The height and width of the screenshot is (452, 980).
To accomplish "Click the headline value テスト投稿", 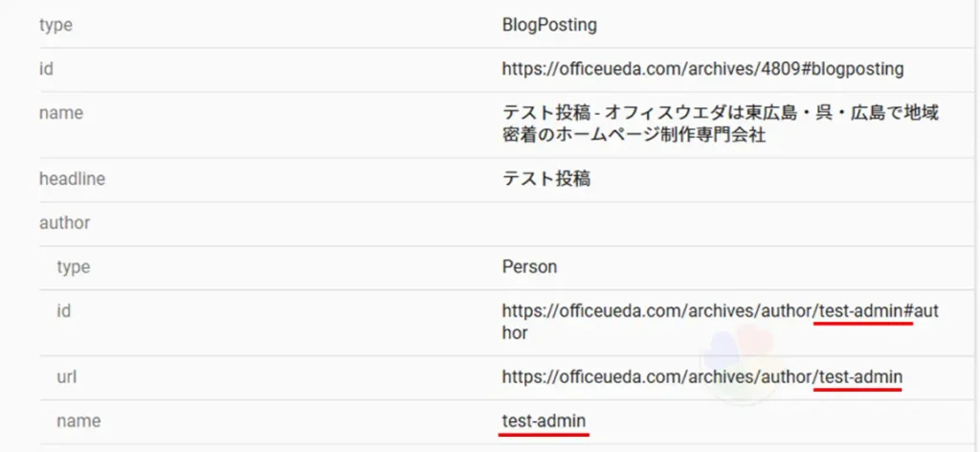I will pos(546,179).
